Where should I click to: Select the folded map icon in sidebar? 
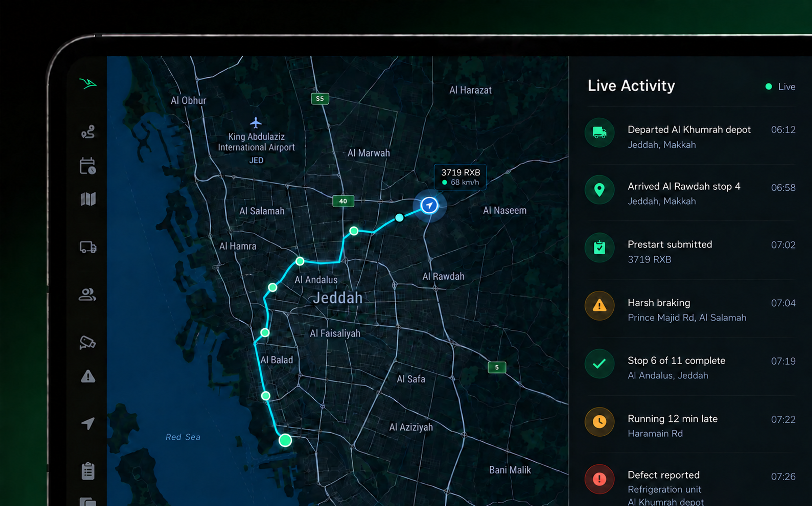point(88,199)
